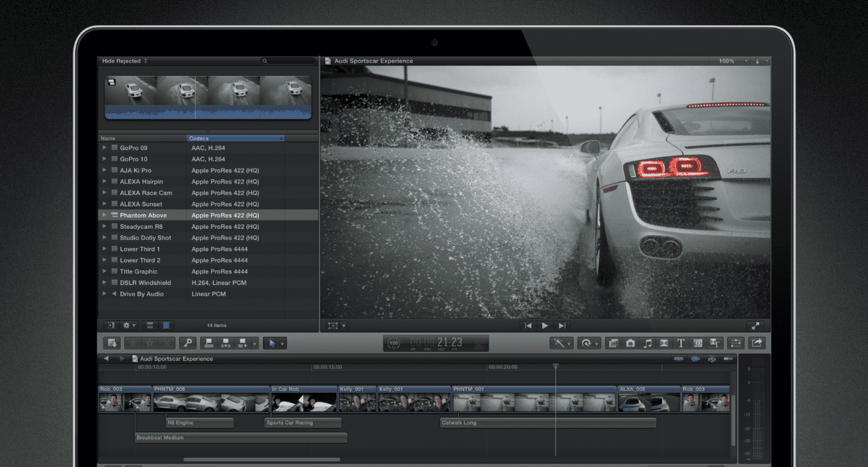This screenshot has height=467, width=868.
Task: Open the Select tool dropdown arrow
Action: (283, 344)
